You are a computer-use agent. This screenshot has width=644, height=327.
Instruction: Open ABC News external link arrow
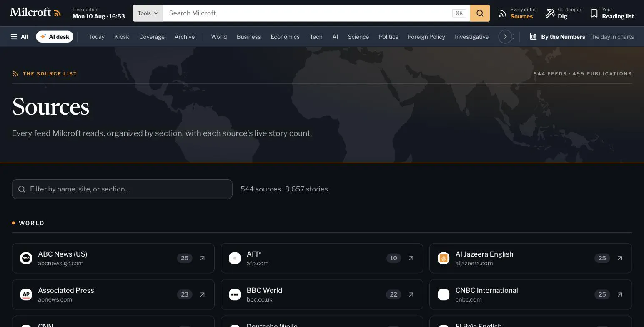pyautogui.click(x=202, y=258)
